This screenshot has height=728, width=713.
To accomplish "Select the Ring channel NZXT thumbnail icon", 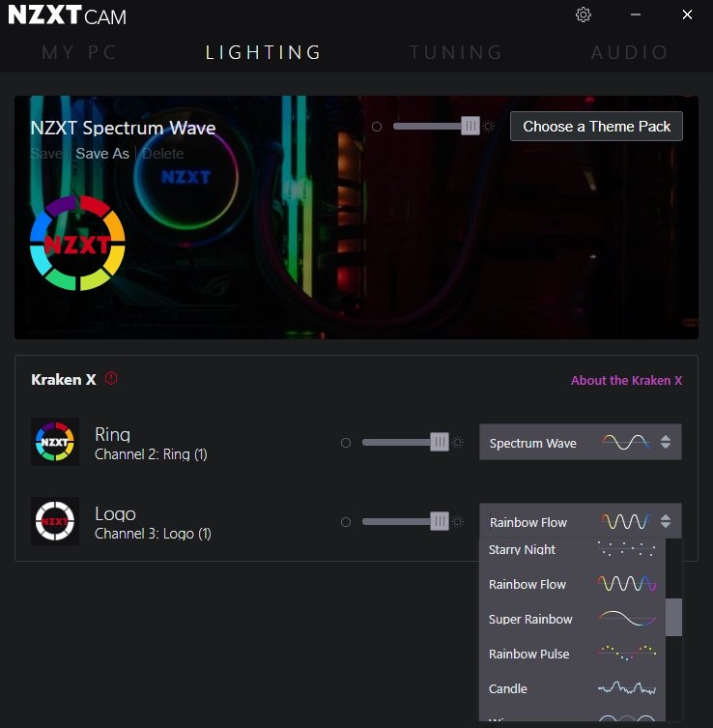I will pyautogui.click(x=55, y=442).
